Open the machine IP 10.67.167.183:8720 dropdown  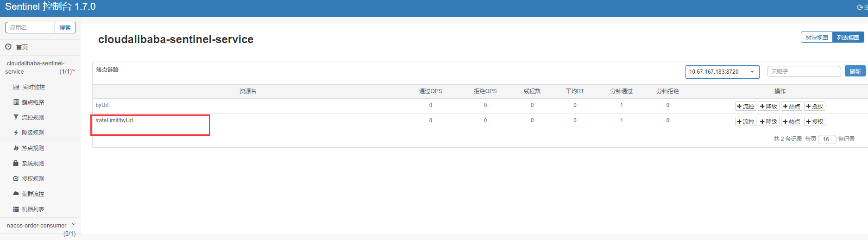[722, 72]
